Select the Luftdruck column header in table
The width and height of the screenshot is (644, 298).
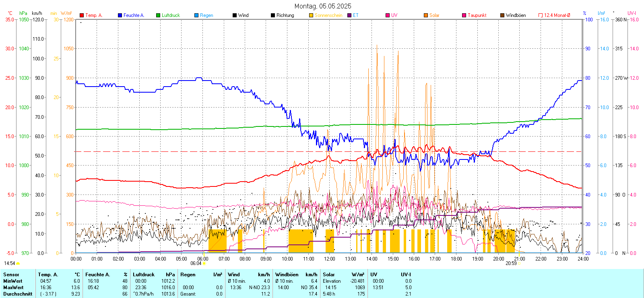[144, 275]
